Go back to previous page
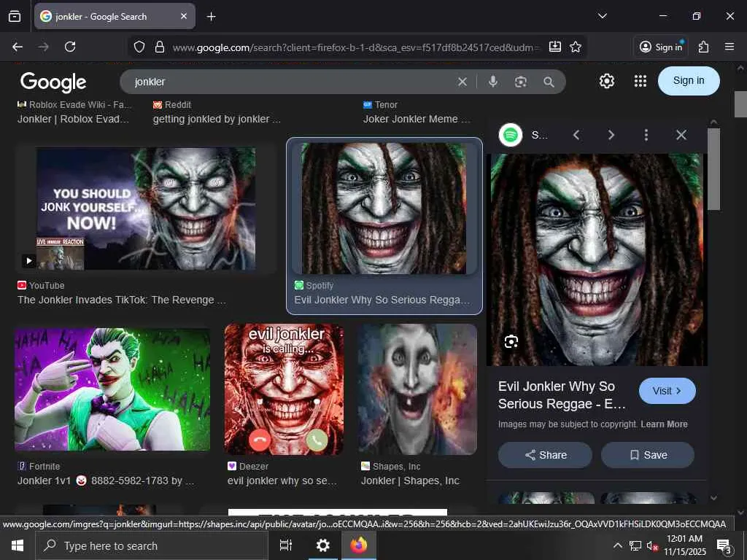This screenshot has height=560, width=747. 18,47
